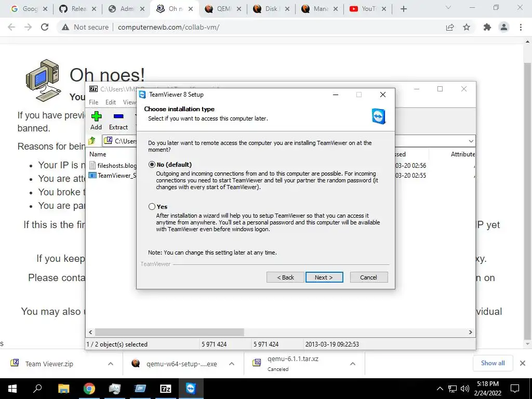Image resolution: width=532 pixels, height=399 pixels.
Task: Expand options for Team Viewer.zip download
Action: coord(111,364)
